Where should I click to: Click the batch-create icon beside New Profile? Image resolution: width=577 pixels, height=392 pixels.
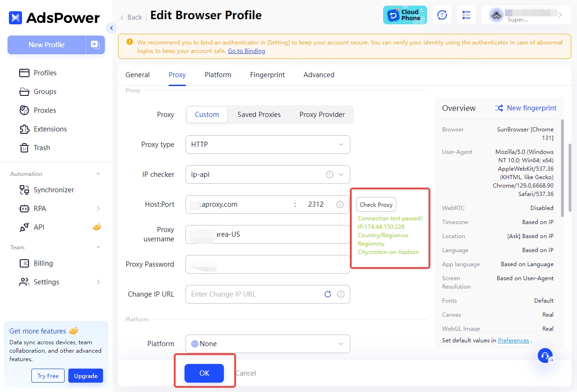click(x=96, y=45)
